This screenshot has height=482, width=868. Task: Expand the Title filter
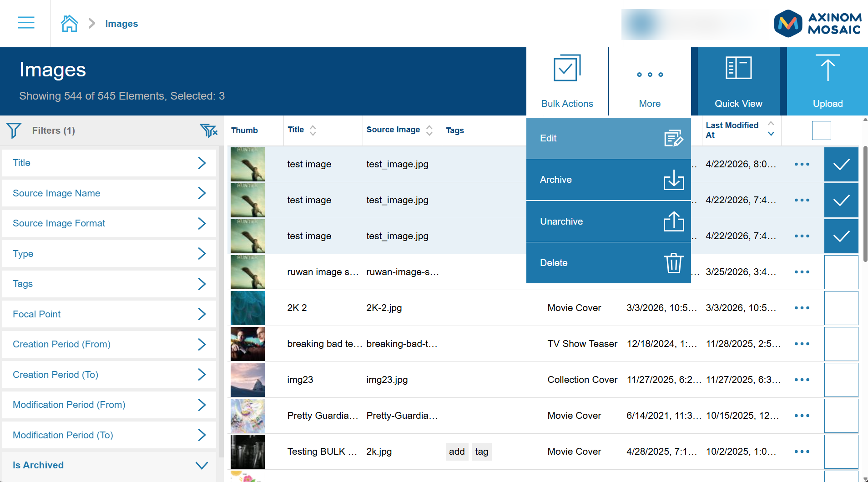point(109,163)
